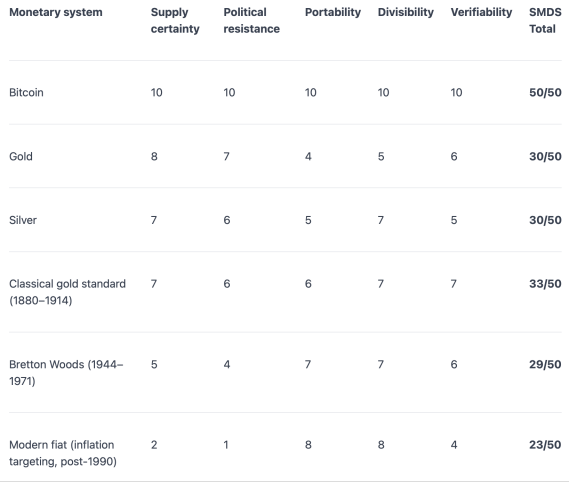The width and height of the screenshot is (569, 482).
Task: Select the Portability column header
Action: [333, 12]
